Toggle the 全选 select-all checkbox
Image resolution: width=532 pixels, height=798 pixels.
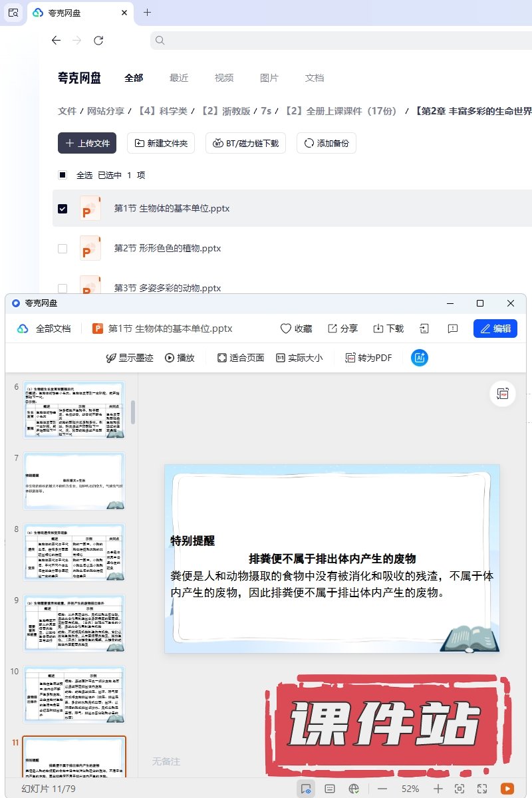point(63,176)
